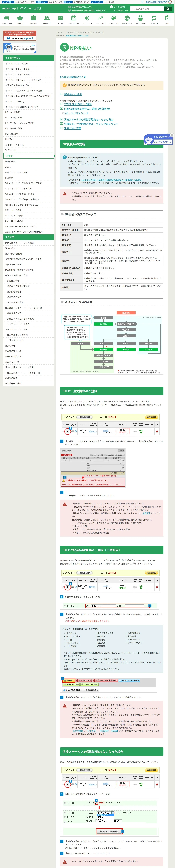Open 会員管理 people icon in navigation

point(47,18)
